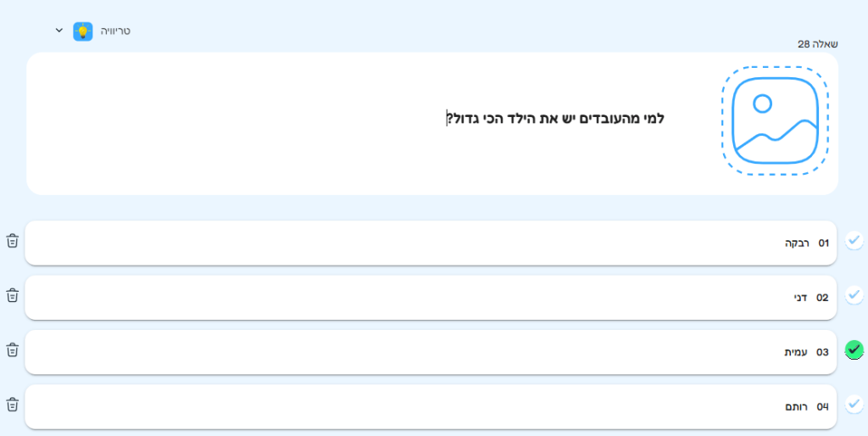This screenshot has width=868, height=436.
Task: Edit the answer text רותם
Action: [x=797, y=407]
